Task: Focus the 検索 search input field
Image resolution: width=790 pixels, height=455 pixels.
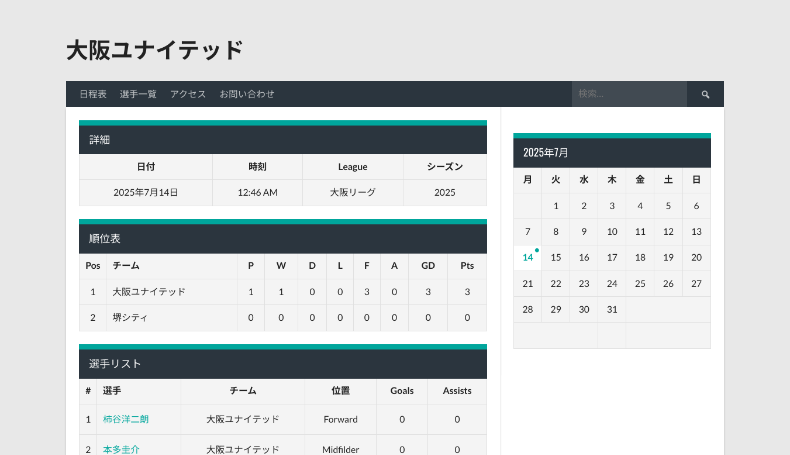Action: (629, 94)
